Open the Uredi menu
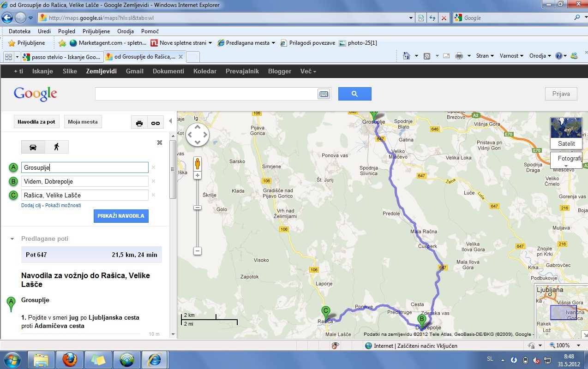 (x=44, y=31)
